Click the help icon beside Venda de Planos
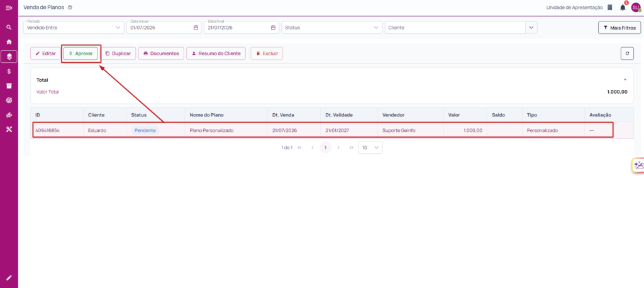The height and width of the screenshot is (288, 644). tap(70, 8)
